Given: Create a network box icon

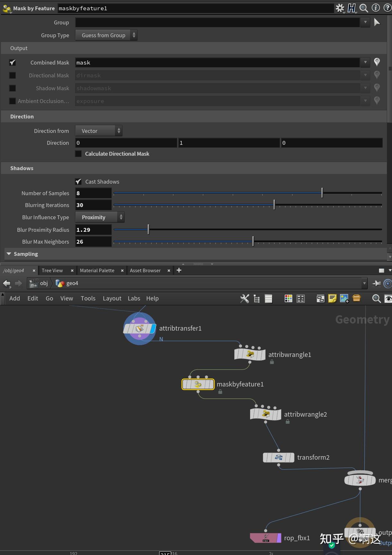Looking at the screenshot, I should (320, 299).
